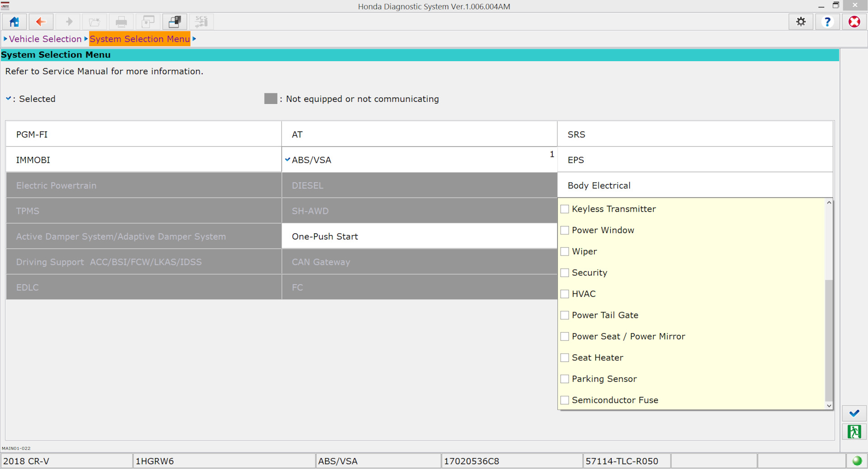Click the list scroll-down arrow
Image resolution: width=868 pixels, height=469 pixels.
(x=829, y=406)
